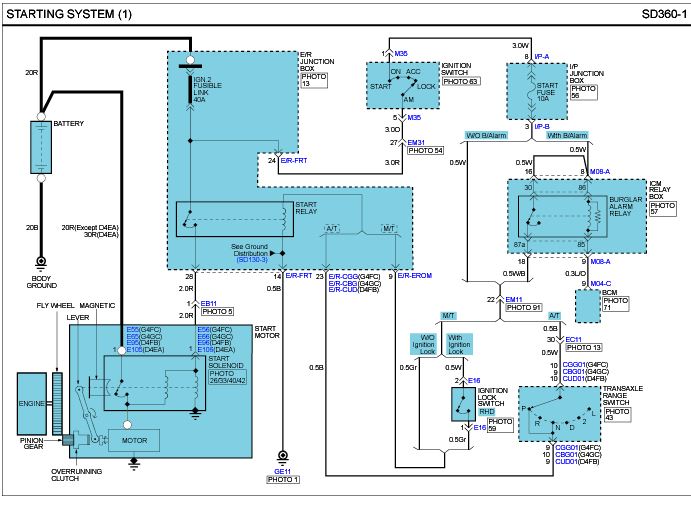Follow the E/R-CBG(G4GC) connector link
The height and width of the screenshot is (514, 691).
tap(354, 283)
